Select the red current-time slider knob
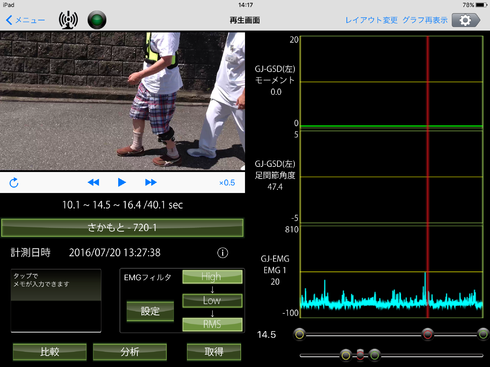The height and width of the screenshot is (367, 490). (427, 334)
